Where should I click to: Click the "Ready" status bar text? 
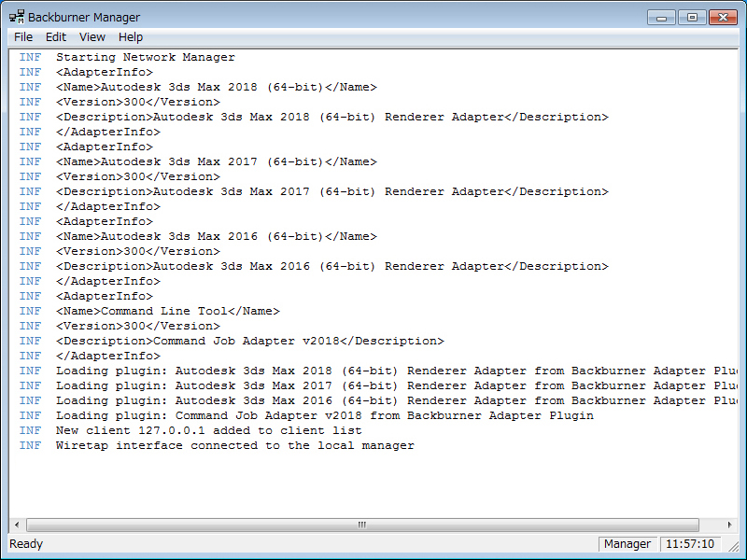pos(26,544)
